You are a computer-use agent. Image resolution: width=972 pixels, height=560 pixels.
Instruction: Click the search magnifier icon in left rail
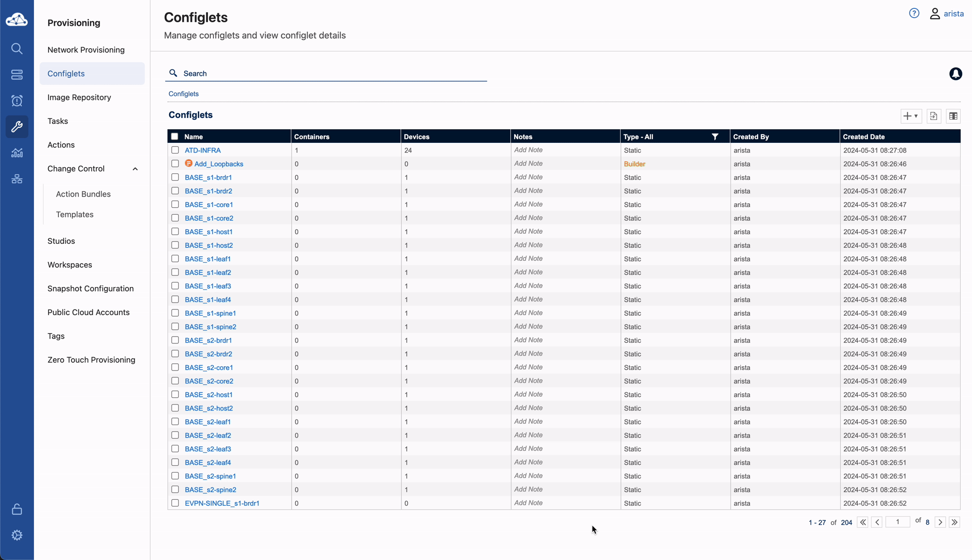(x=17, y=49)
